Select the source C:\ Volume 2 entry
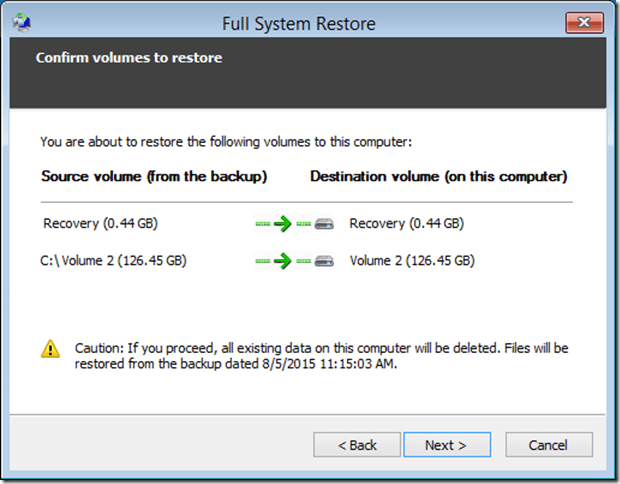The image size is (620, 484). pos(114,261)
